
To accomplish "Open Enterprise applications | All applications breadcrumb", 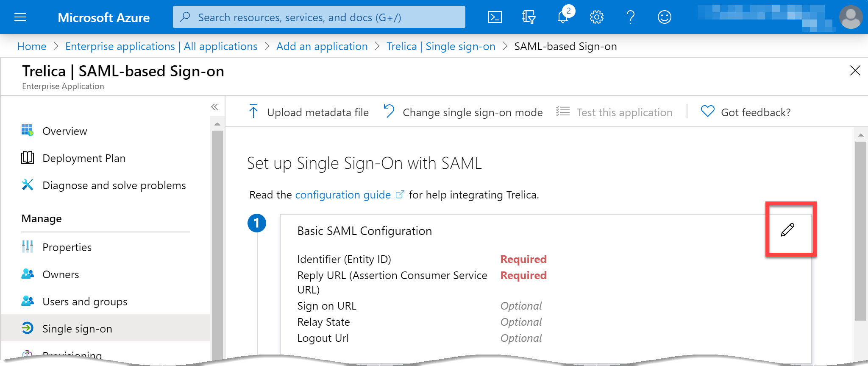I will coord(161,46).
